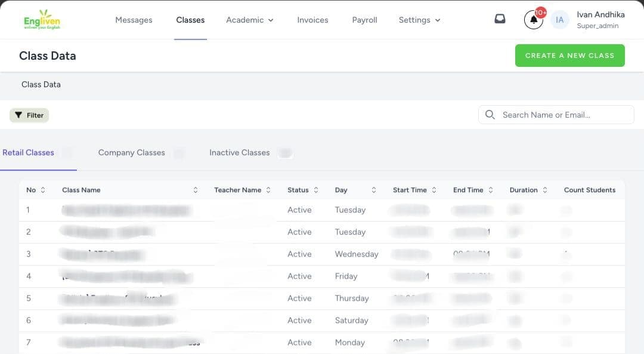Open the Classes nav item
This screenshot has height=354, width=644.
(190, 20)
